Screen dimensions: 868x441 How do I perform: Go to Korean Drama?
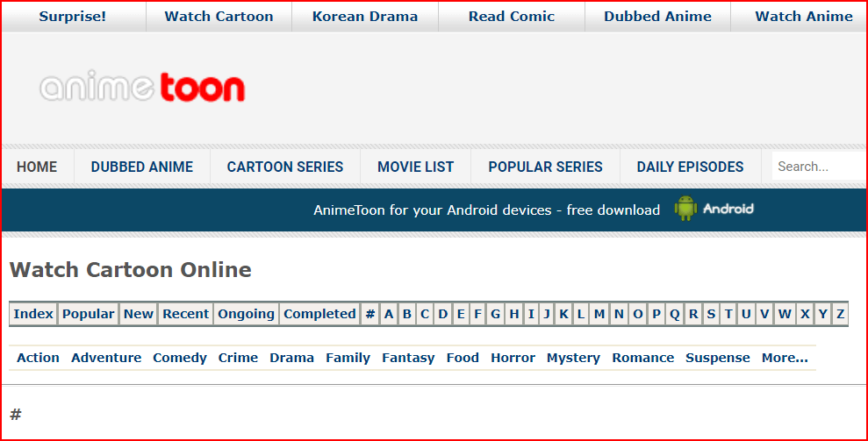[365, 17]
